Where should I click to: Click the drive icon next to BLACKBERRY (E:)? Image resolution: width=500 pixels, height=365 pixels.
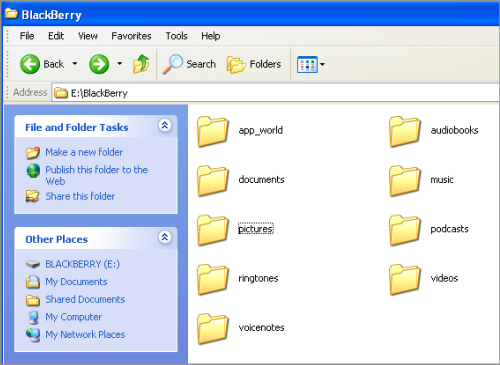(x=33, y=264)
